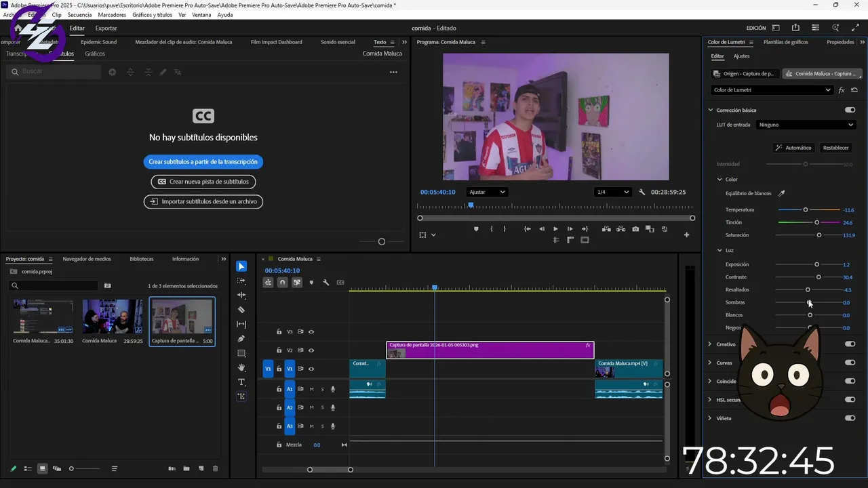This screenshot has height=488, width=868.
Task: Switch to the Gráficos tab
Action: coord(95,54)
